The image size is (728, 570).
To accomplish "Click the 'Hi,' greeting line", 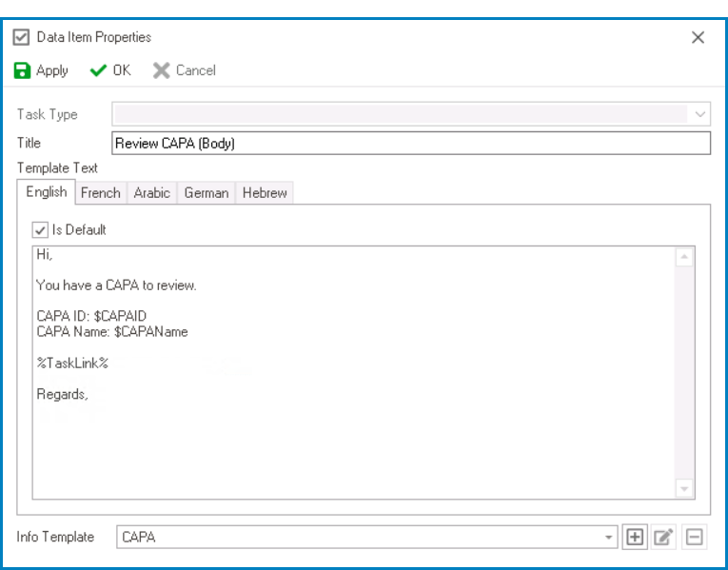I will point(45,254).
